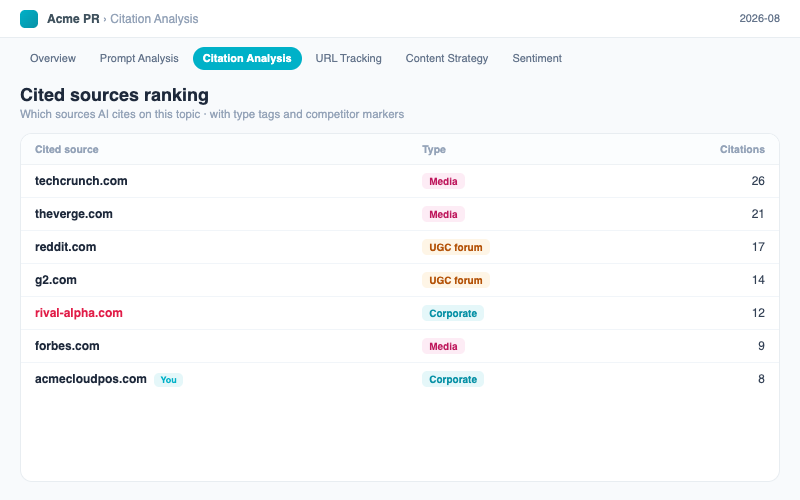Click the Cited source column header

pyautogui.click(x=66, y=149)
